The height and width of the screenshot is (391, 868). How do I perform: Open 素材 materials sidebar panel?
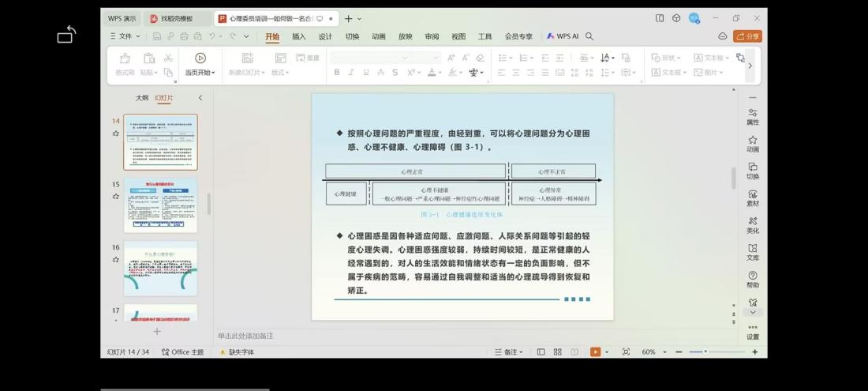tap(753, 198)
